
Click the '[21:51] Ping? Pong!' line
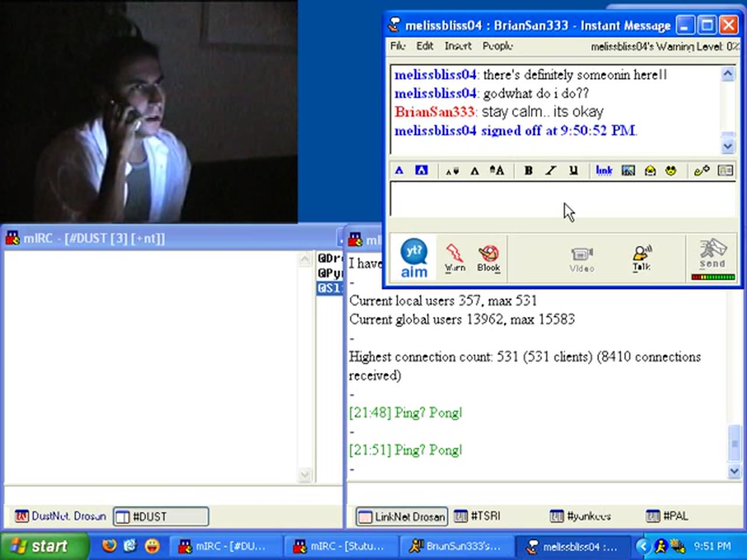406,450
